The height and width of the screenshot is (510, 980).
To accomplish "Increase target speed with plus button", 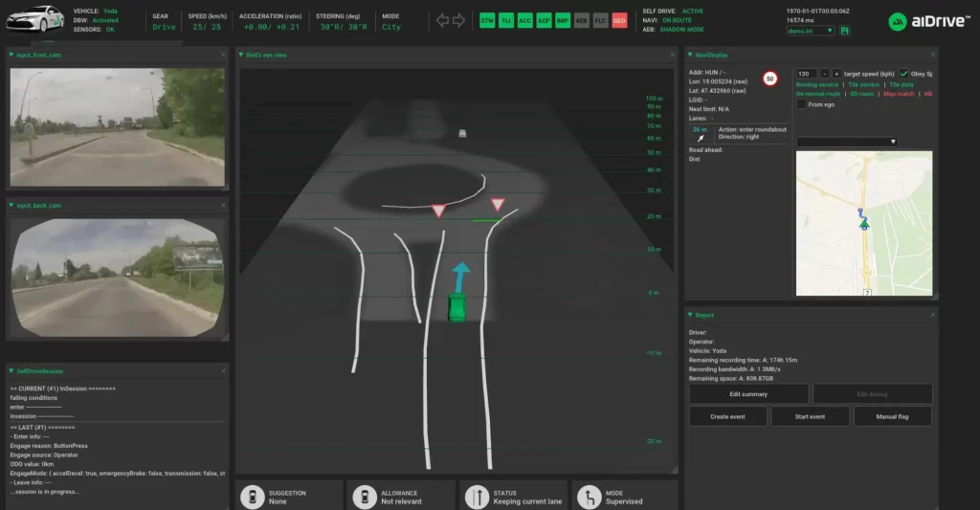I will 835,74.
